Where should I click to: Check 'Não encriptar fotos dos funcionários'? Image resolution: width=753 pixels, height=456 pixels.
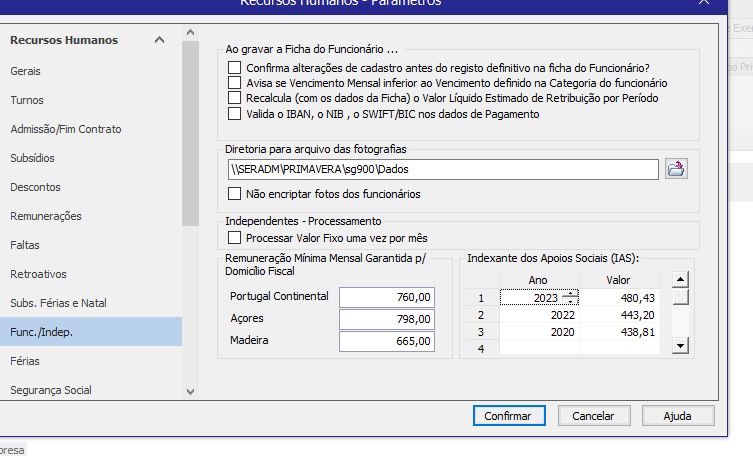(x=235, y=194)
